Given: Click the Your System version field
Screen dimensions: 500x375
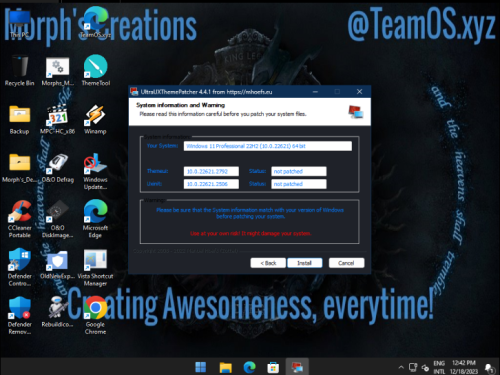Looking at the screenshot, I should [268, 146].
